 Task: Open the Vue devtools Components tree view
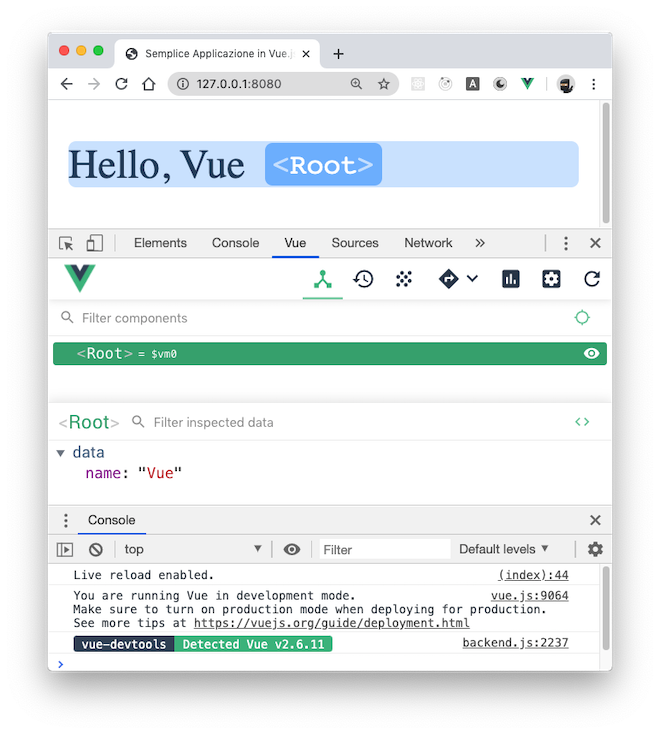pos(322,280)
